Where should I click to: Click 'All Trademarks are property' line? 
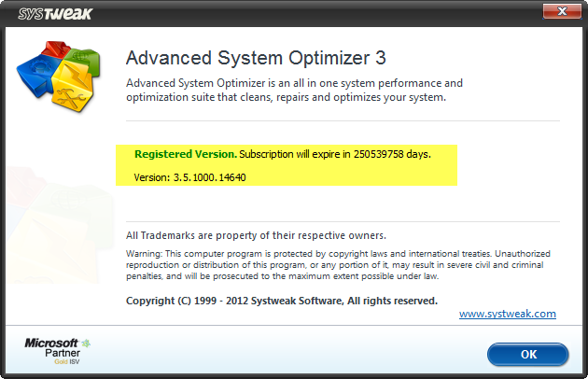(256, 235)
